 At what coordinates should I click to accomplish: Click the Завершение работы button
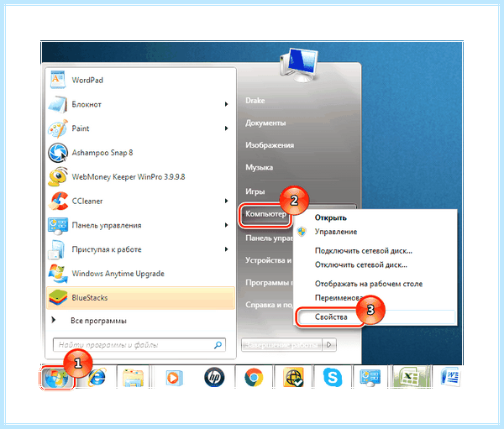[x=281, y=345]
